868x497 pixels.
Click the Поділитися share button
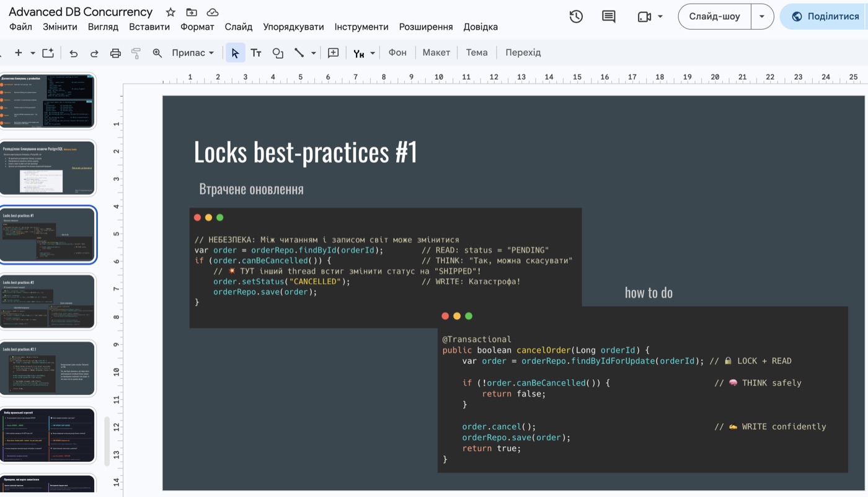coord(825,17)
